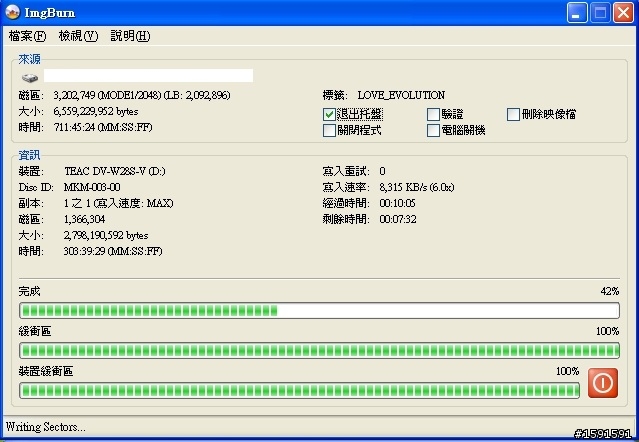Viewport: 639px width, 442px height.
Task: Click the source hard drive icon
Action: point(30,77)
